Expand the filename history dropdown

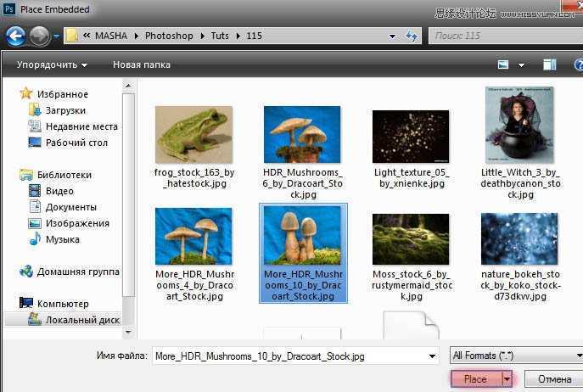(x=432, y=356)
